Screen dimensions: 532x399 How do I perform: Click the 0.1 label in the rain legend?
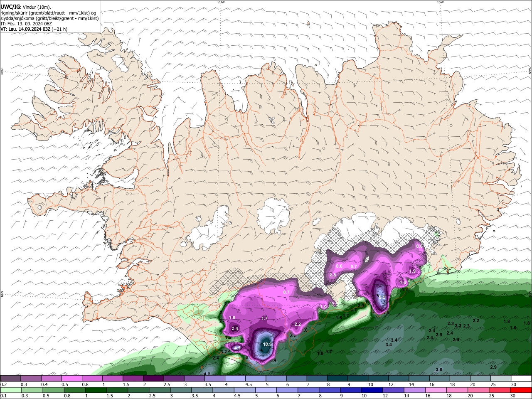tap(3, 396)
